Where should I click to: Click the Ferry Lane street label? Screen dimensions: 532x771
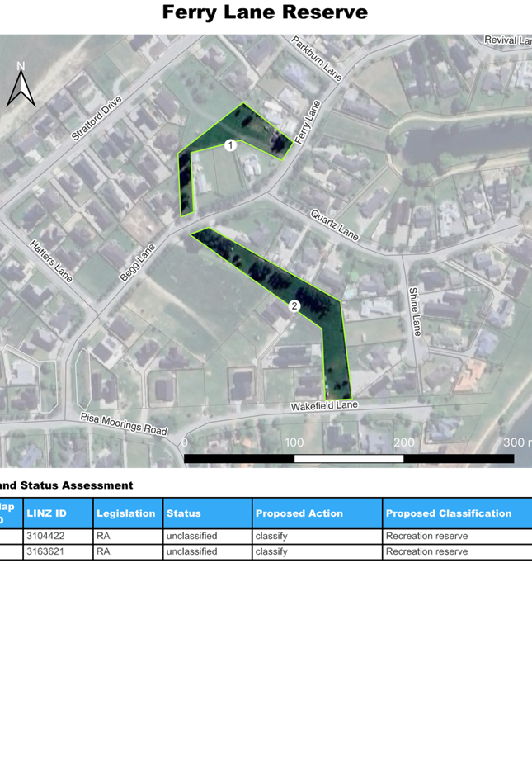coord(307,125)
